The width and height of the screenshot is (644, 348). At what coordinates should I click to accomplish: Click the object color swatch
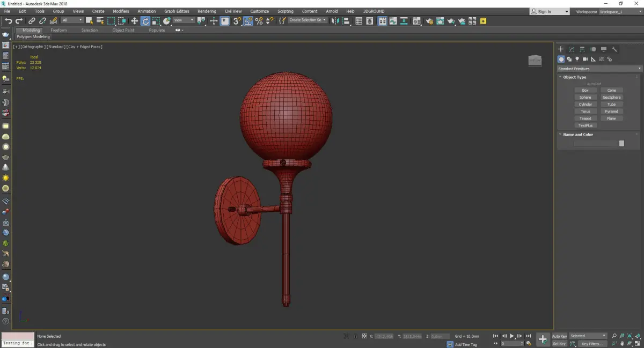pos(621,143)
